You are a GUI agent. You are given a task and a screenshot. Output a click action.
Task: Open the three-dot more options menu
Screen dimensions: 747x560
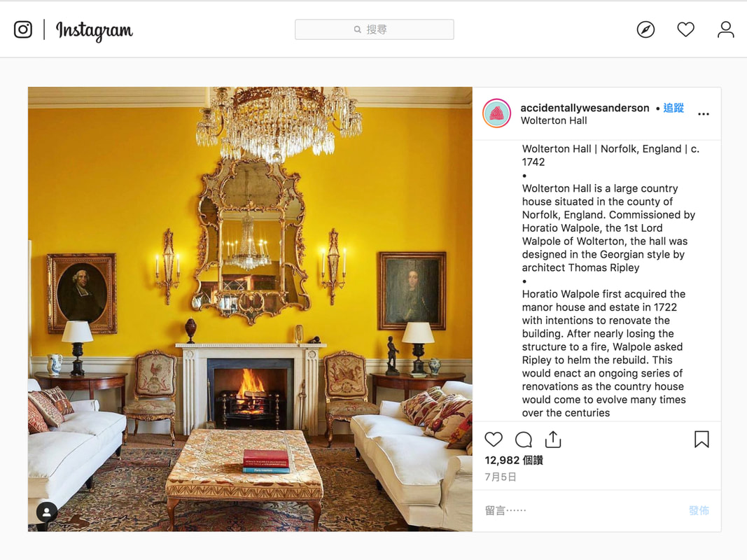point(703,114)
